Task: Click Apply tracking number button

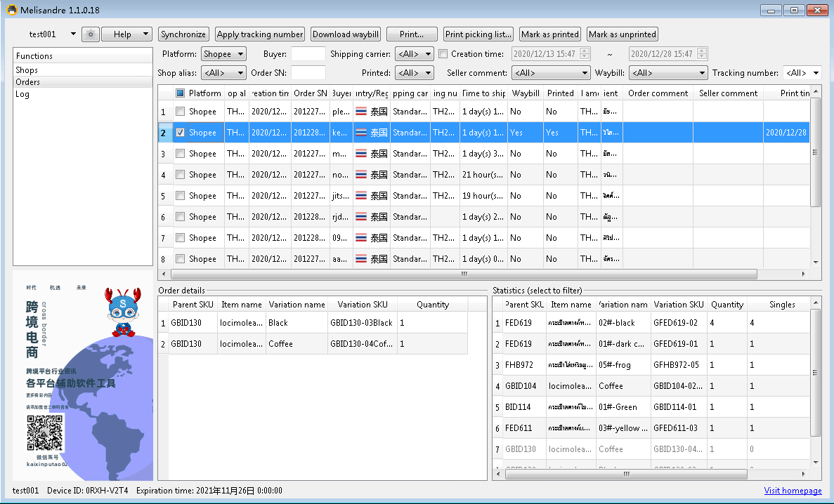Action: point(260,34)
